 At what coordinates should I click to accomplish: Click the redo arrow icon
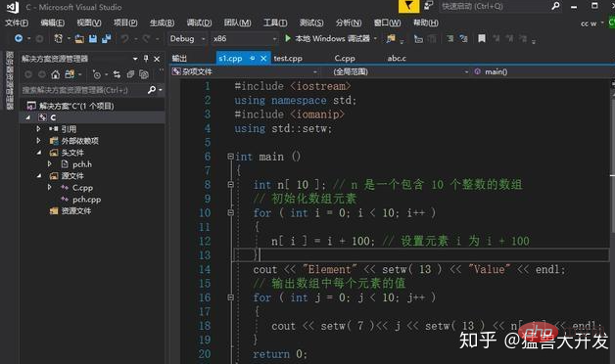pyautogui.click(x=146, y=38)
